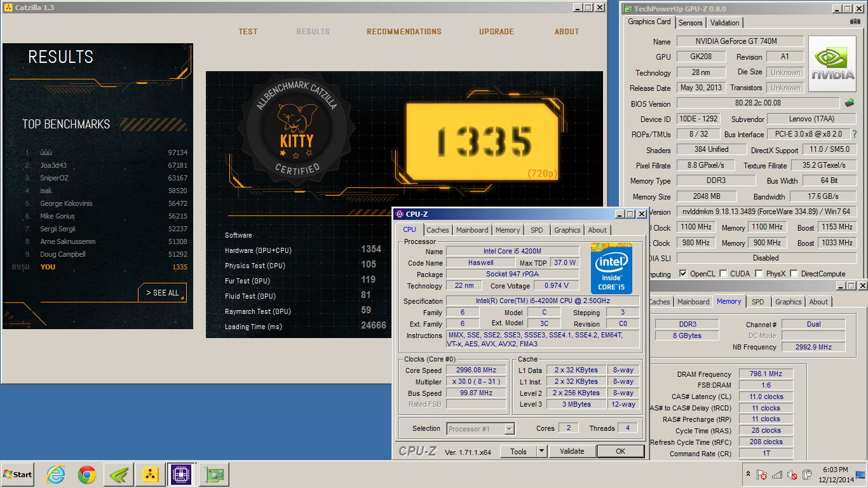
Task: Open the network signal tray icon
Action: tap(777, 475)
